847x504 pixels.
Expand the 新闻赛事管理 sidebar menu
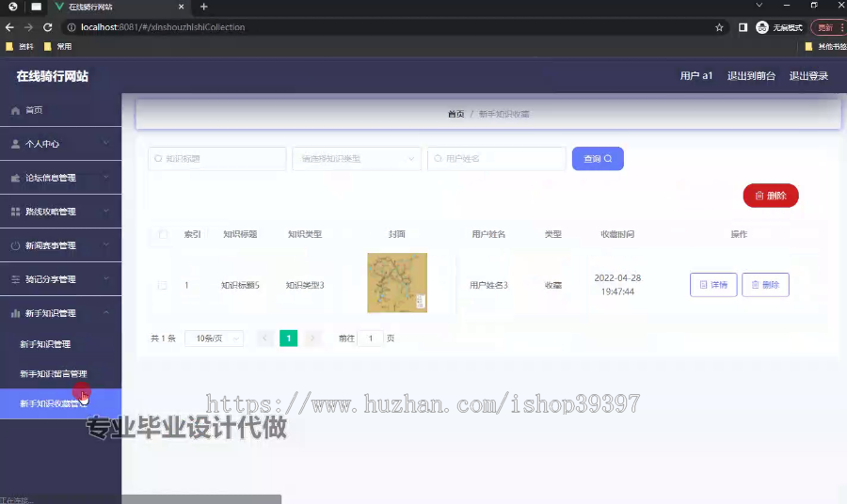click(60, 245)
